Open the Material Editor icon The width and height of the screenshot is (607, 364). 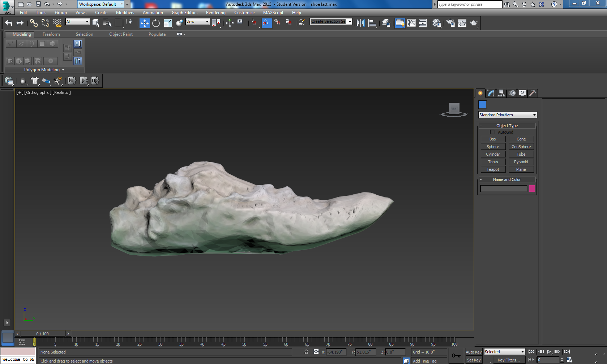437,23
